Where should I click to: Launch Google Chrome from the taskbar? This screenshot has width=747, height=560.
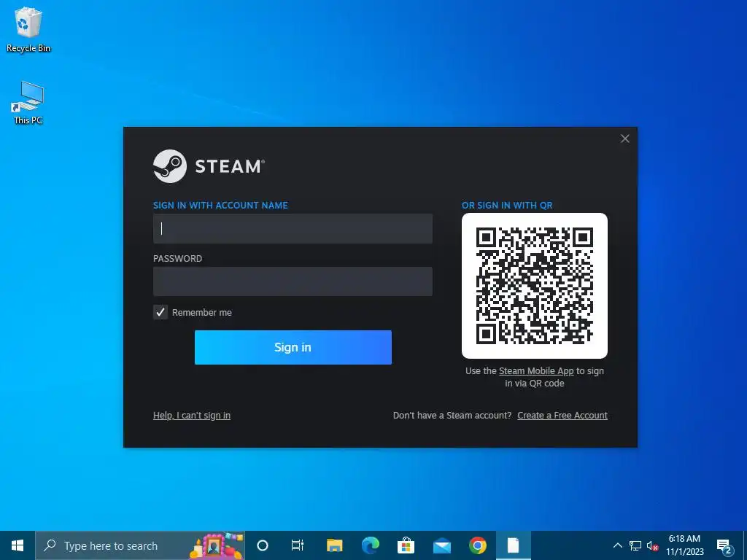tap(477, 545)
